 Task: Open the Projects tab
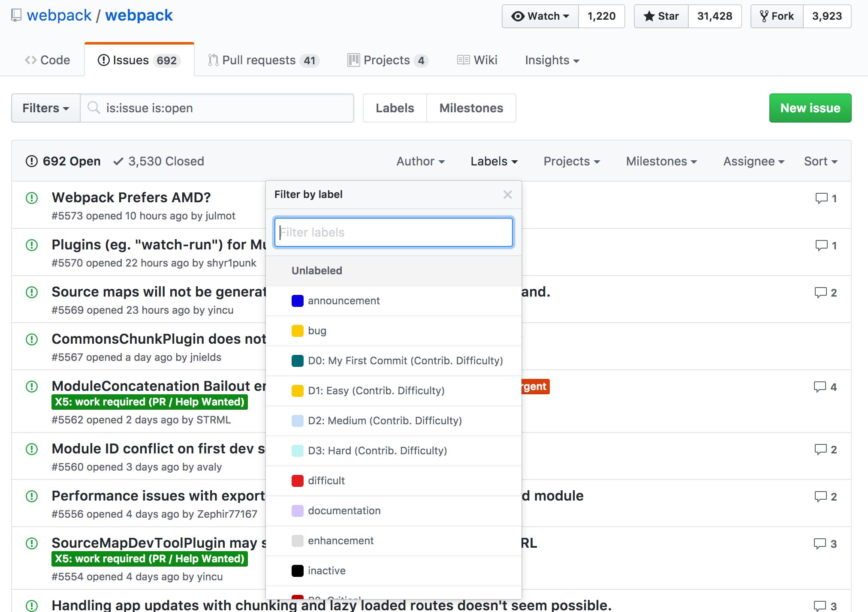(388, 60)
